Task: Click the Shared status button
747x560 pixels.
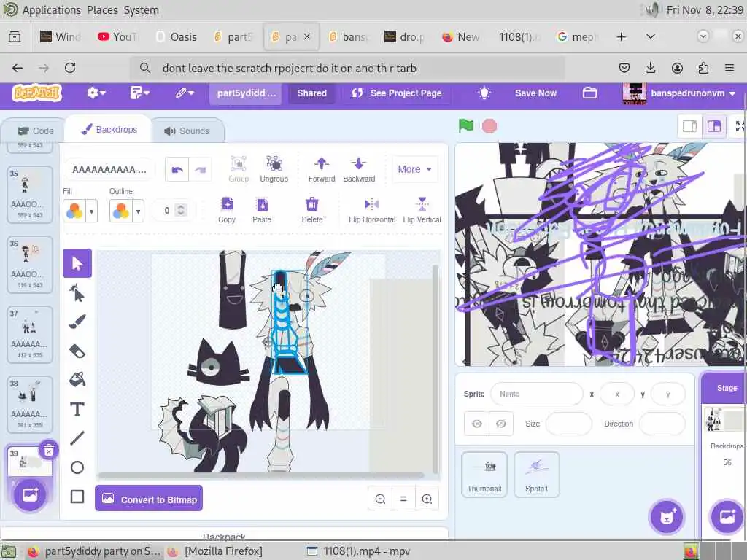Action: coord(312,93)
